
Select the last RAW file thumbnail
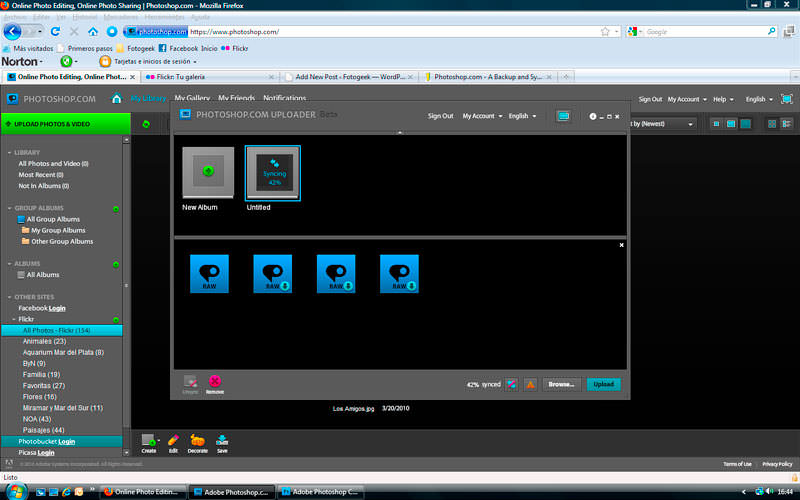coord(399,274)
